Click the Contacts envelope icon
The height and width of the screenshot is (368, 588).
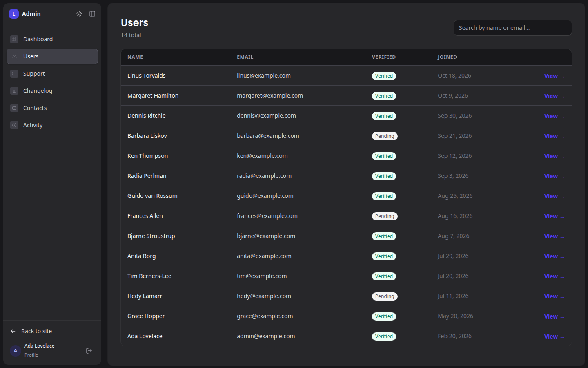coord(14,108)
